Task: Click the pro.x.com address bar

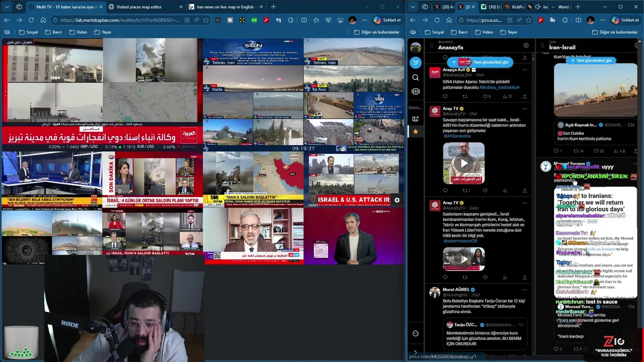Action: [x=484, y=20]
